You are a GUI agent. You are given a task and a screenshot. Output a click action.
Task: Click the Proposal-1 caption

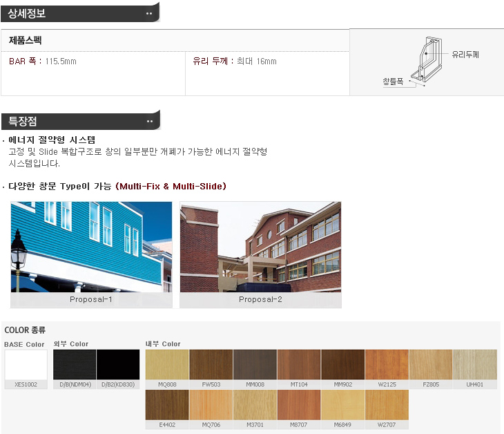click(x=91, y=299)
